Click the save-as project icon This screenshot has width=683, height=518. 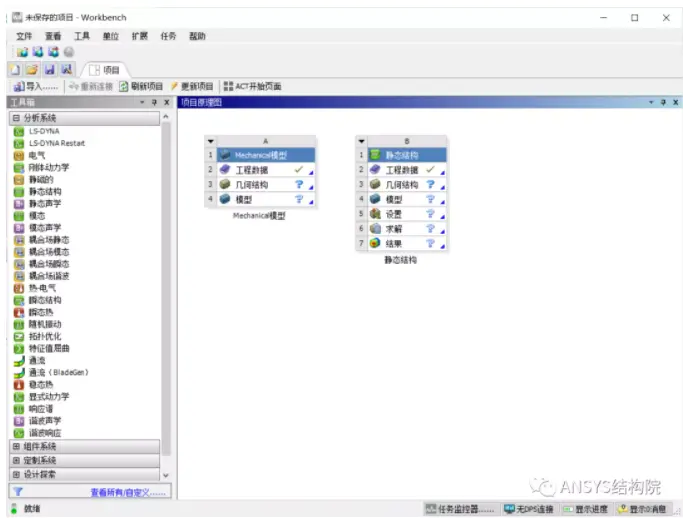coord(67,69)
